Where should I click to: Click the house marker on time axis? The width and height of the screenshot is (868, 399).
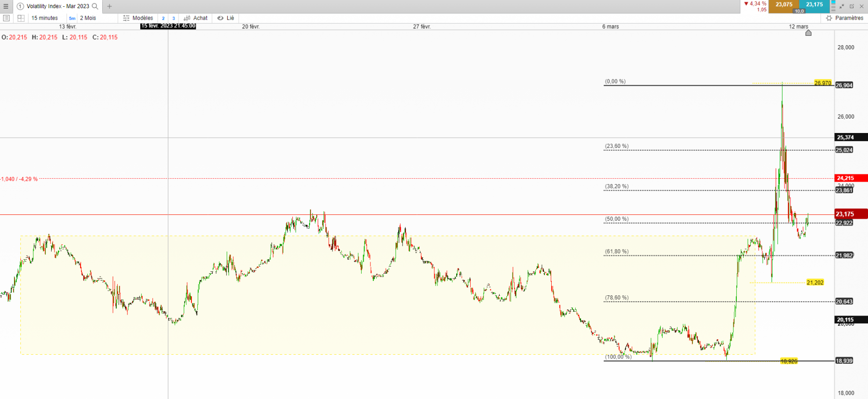808,33
